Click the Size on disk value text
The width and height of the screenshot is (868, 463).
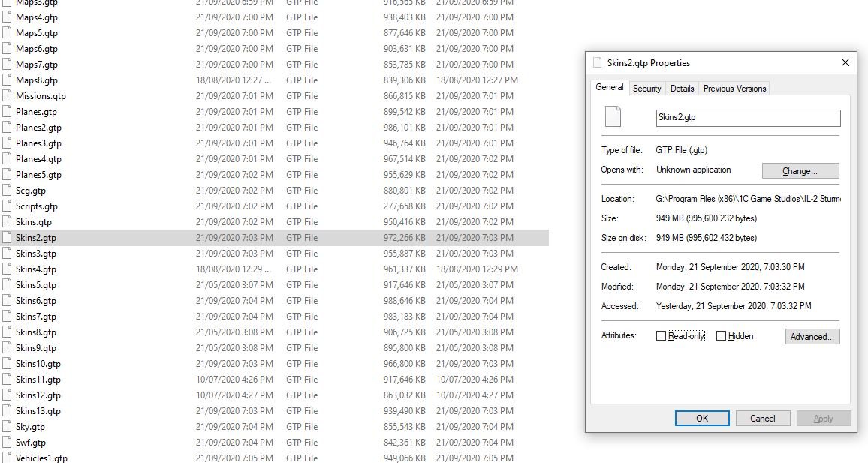[x=707, y=238]
